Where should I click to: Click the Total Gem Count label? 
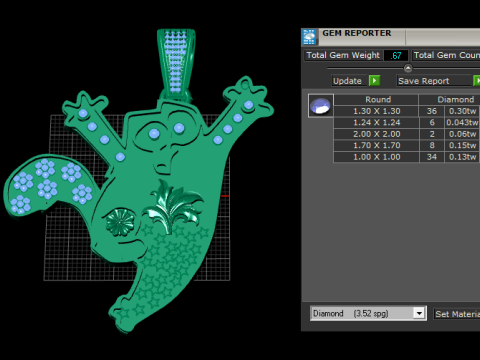tap(446, 55)
